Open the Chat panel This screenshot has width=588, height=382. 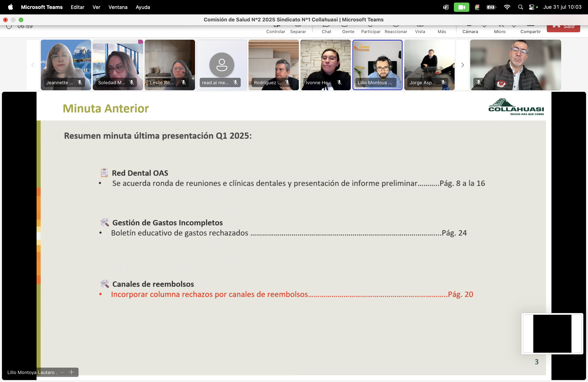326,29
